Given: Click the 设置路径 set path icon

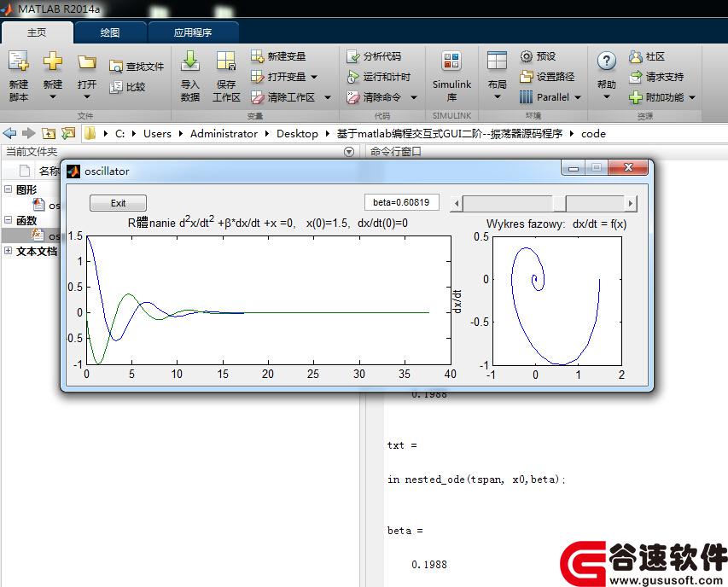Looking at the screenshot, I should pyautogui.click(x=526, y=77).
